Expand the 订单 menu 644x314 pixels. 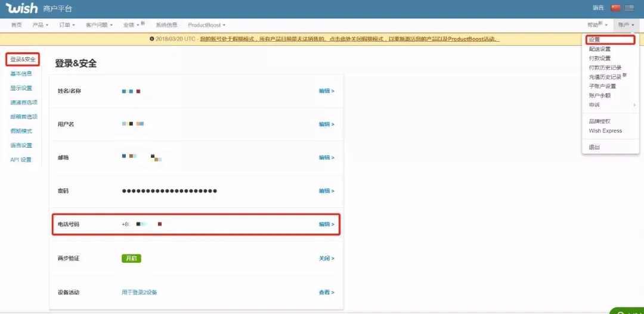tap(67, 25)
